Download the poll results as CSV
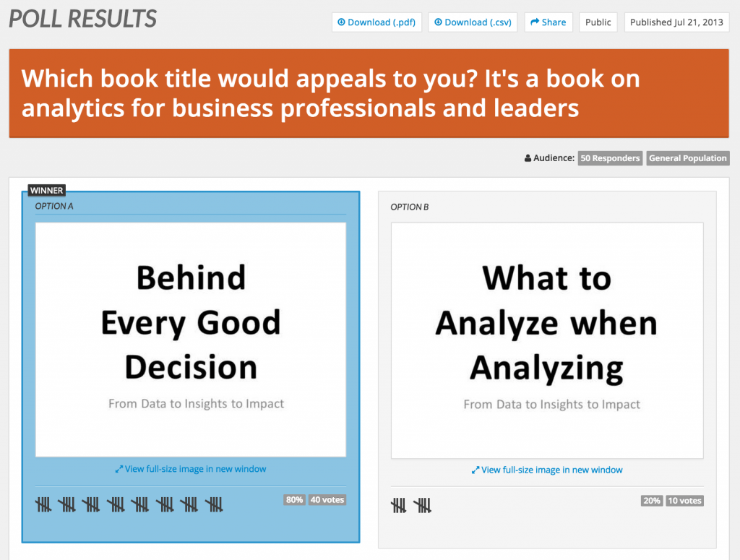The width and height of the screenshot is (740, 560). tap(473, 22)
